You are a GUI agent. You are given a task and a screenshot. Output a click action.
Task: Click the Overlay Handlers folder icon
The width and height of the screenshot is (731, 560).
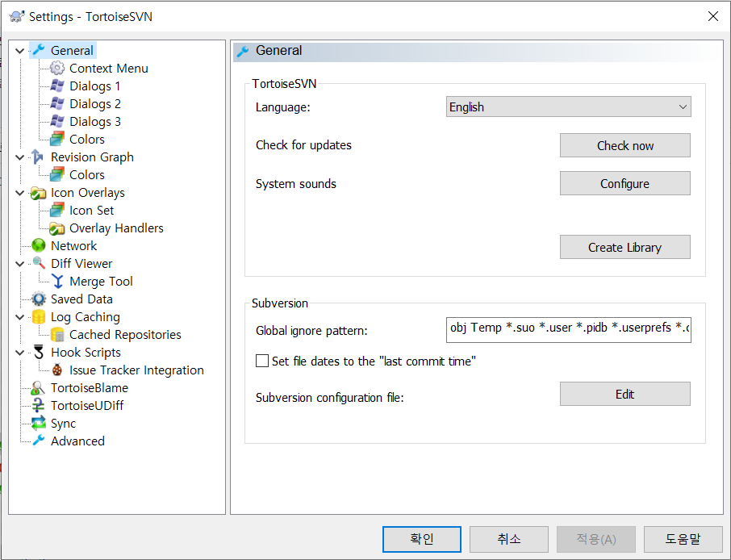(56, 228)
